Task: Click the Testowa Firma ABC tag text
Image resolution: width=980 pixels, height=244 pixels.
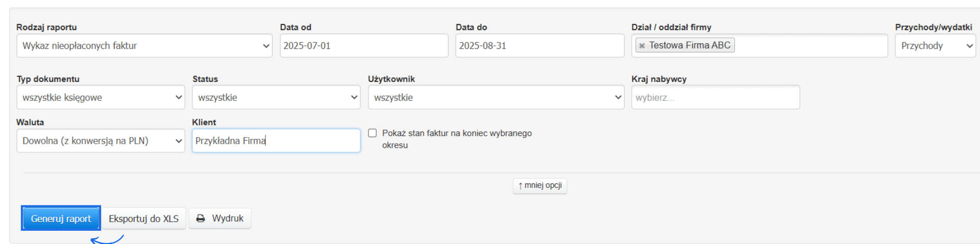Action: point(690,45)
